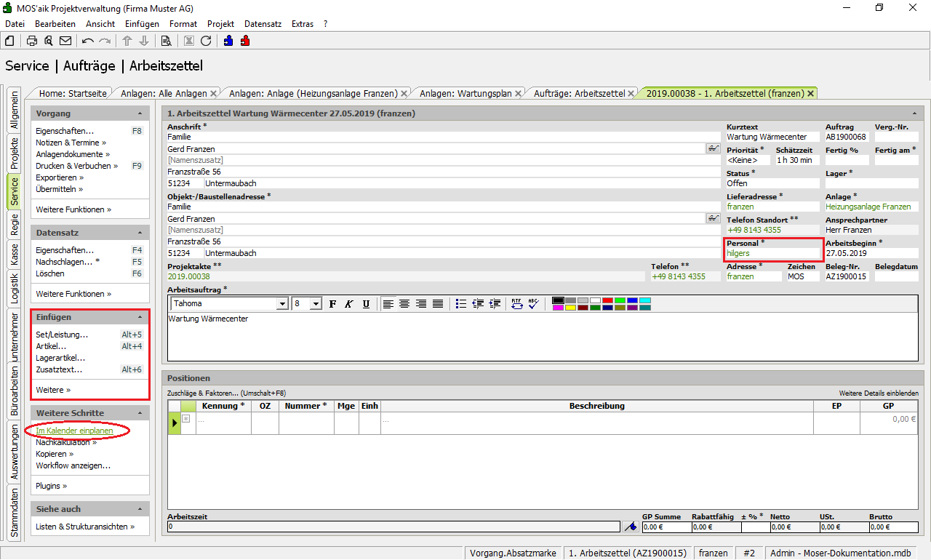This screenshot has height=560, width=931.
Task: Toggle underline formatting (U) in text editor
Action: point(366,304)
